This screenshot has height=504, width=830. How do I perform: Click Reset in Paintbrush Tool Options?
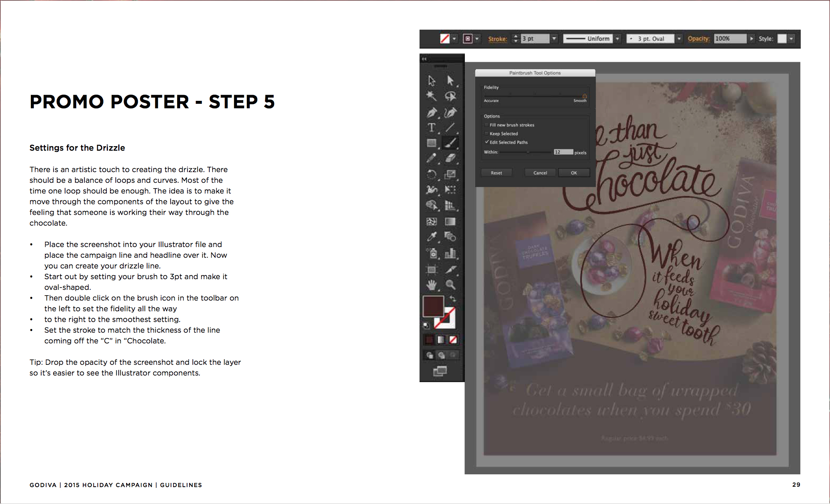tap(496, 173)
